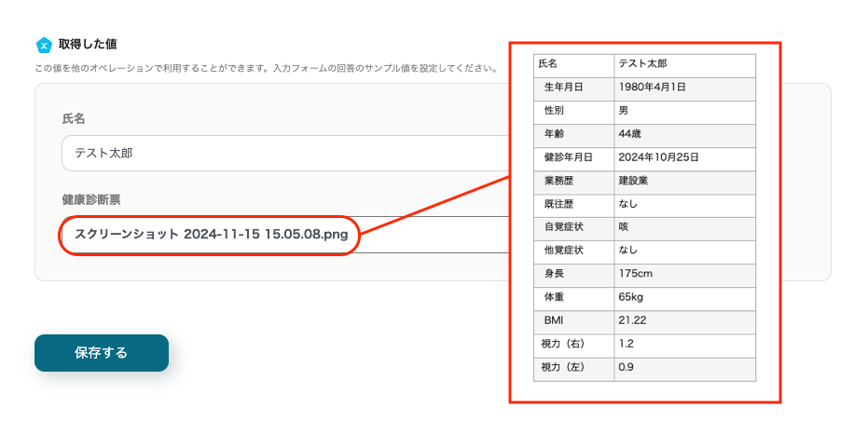Click the 氏名 input field containing テスト太郎
This screenshot has width=868, height=421.
(x=285, y=154)
